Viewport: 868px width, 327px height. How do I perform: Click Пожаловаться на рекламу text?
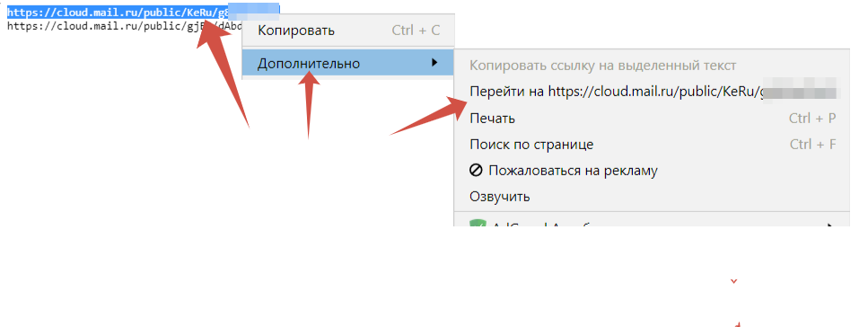[x=573, y=170]
